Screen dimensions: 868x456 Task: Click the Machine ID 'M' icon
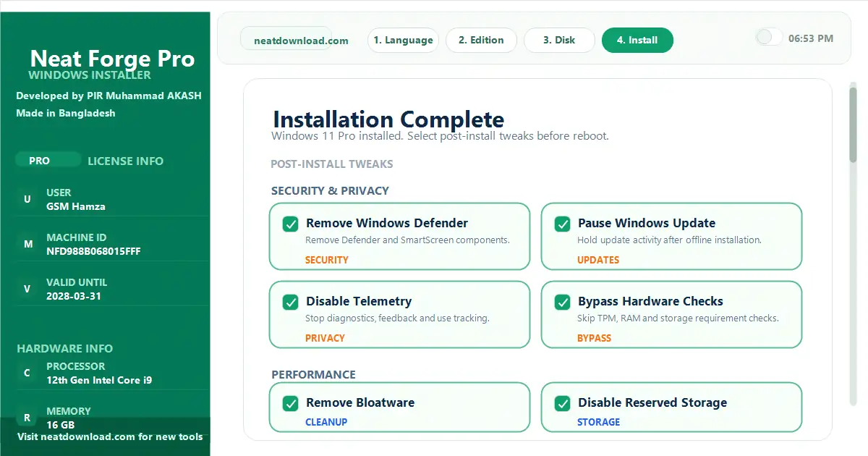pos(27,244)
